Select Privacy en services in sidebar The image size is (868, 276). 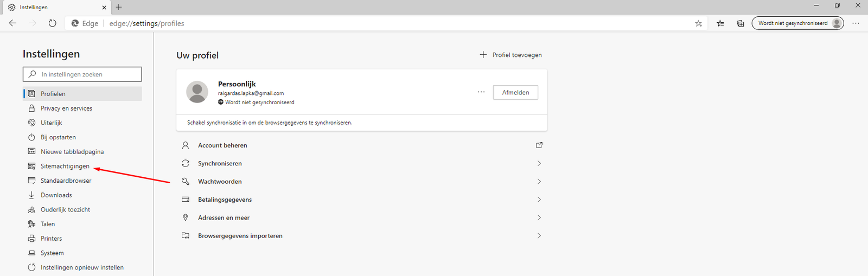pos(66,108)
